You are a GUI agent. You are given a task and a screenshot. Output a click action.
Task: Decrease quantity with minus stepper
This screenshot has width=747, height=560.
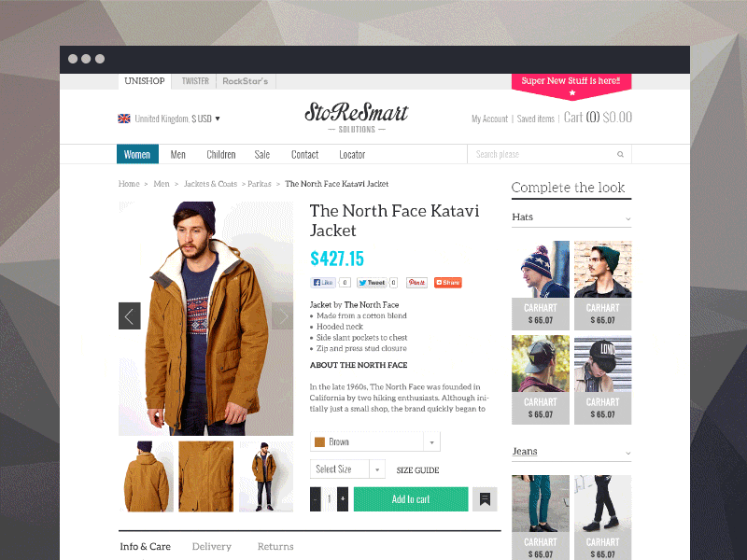(x=316, y=499)
